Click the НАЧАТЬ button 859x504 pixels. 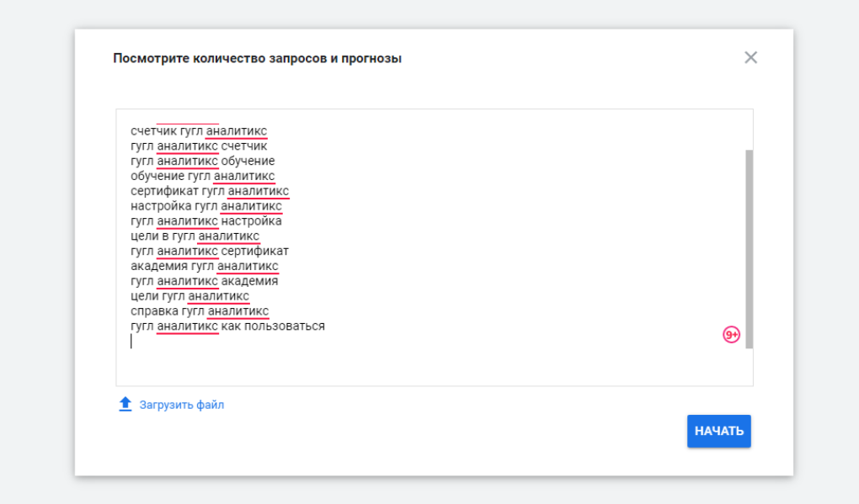click(x=718, y=431)
